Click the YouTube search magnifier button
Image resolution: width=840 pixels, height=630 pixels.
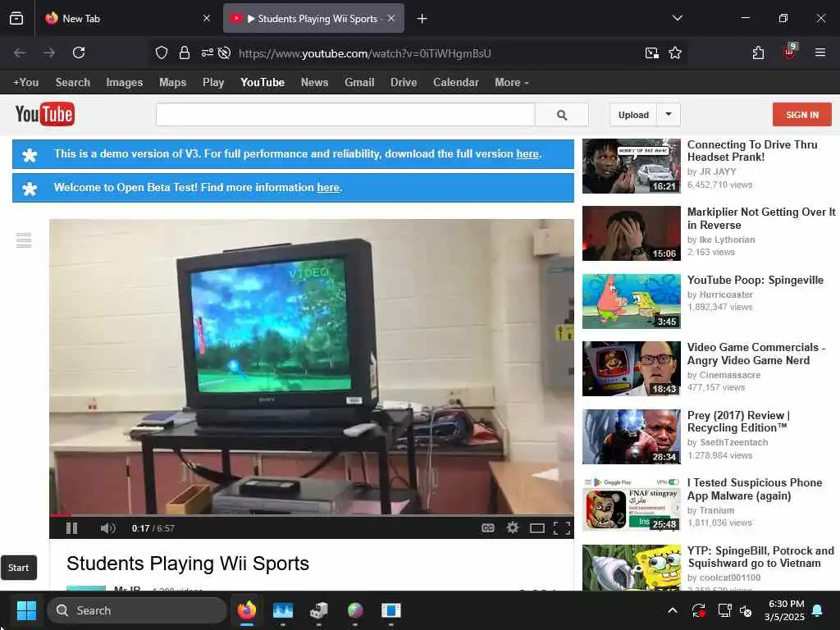click(561, 115)
